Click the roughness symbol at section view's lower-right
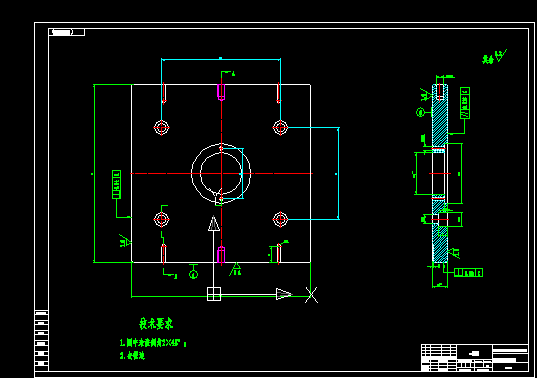The image size is (537, 378). click(454, 253)
